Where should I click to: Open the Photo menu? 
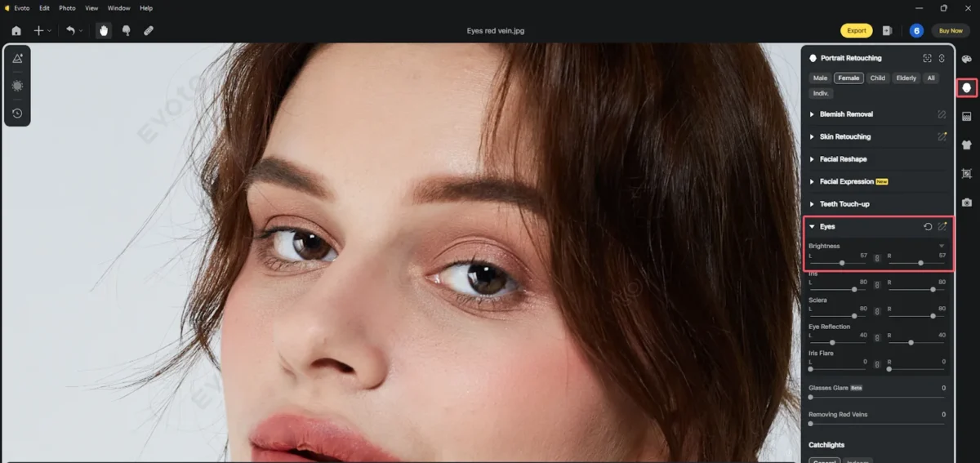68,8
